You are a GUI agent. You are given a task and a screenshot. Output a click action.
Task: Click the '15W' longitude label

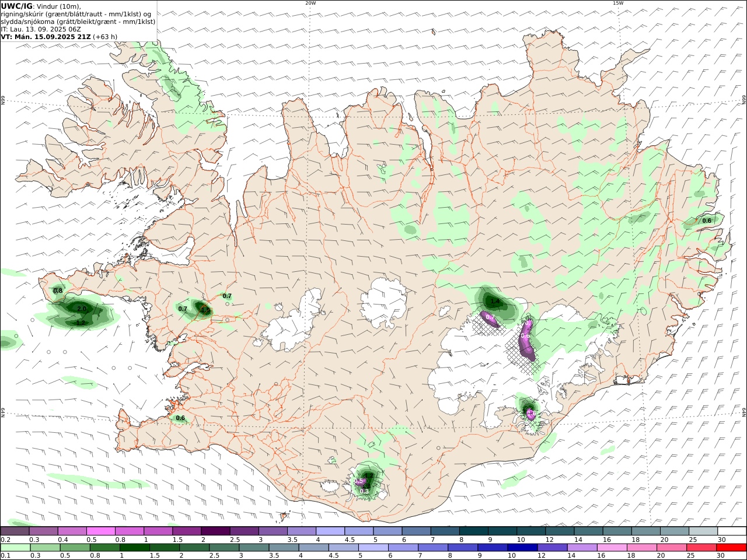[x=618, y=3]
